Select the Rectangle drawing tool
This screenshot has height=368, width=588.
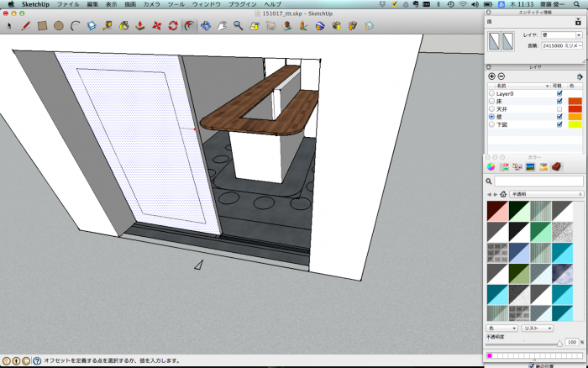click(x=42, y=26)
